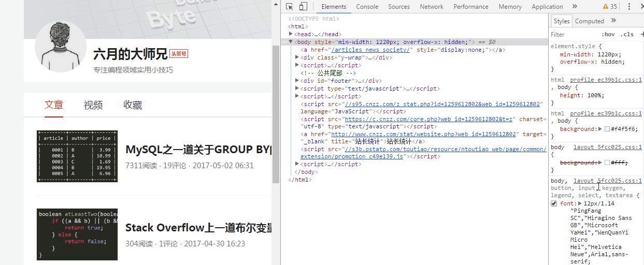Click the page's vertical scrollbar thumb

tap(276, 114)
